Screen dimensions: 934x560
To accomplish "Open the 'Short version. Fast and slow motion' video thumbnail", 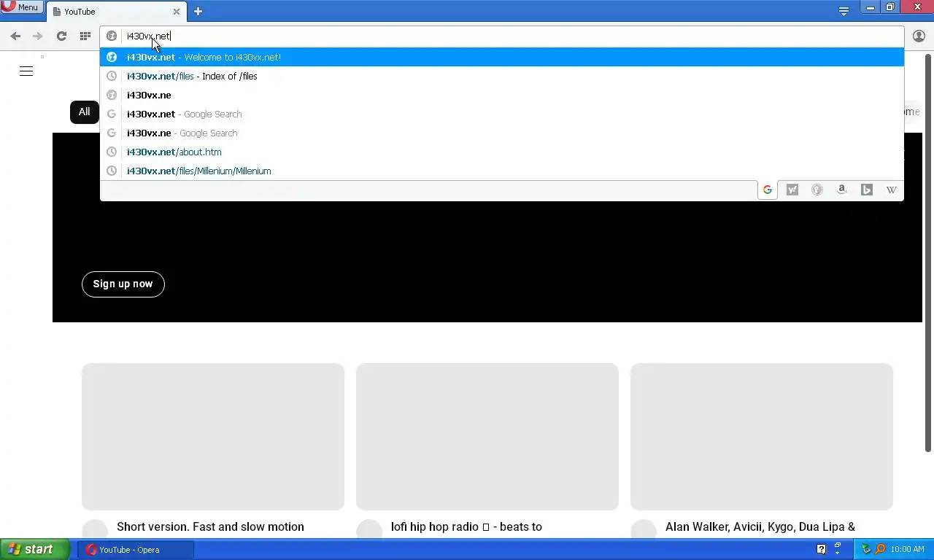I will 213,437.
